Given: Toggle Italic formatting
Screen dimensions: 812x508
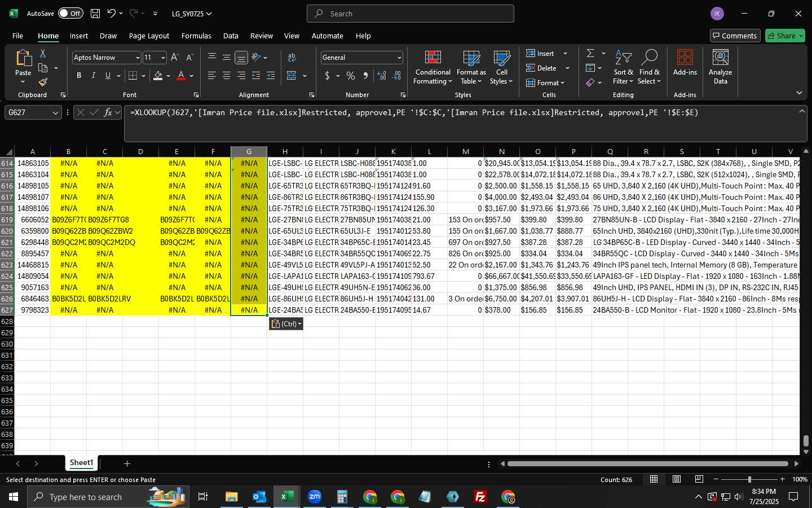Looking at the screenshot, I should click(94, 76).
